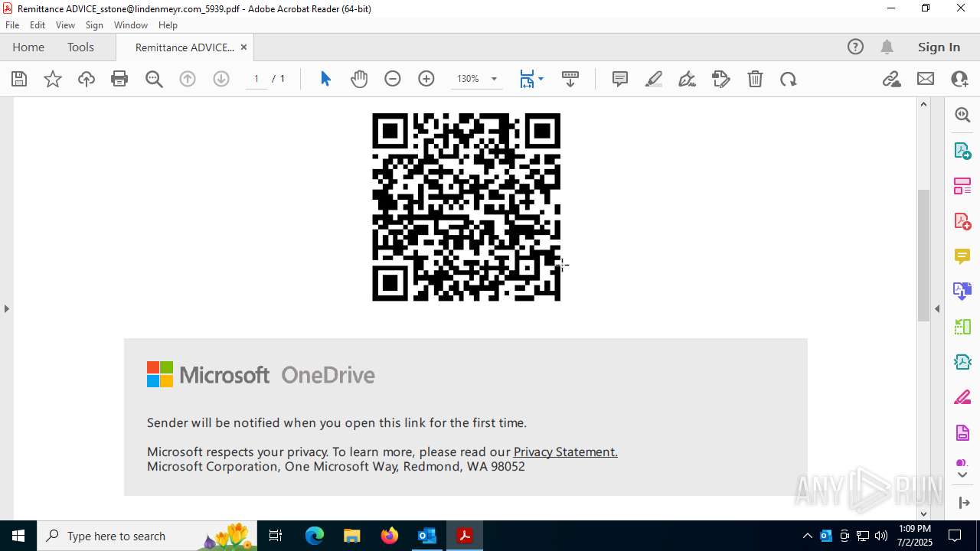Collapse the right tools pane arrow
Viewport: 980px width, 551px height.
pos(937,308)
